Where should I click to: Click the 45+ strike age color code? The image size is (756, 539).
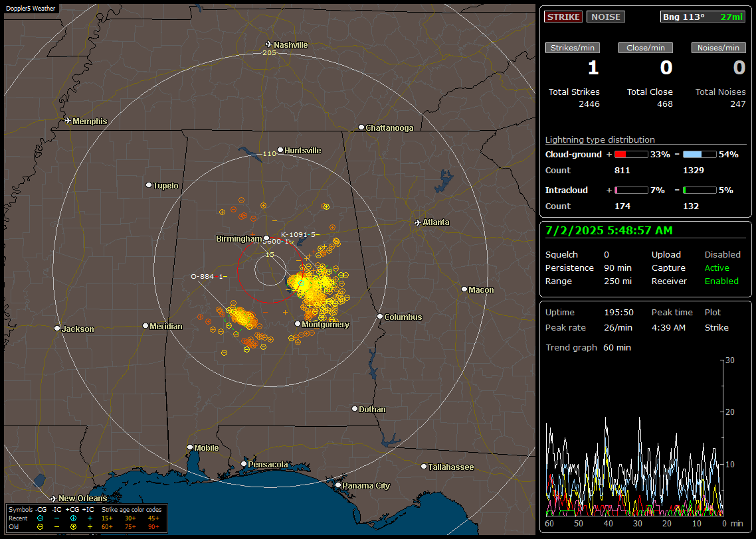(153, 518)
